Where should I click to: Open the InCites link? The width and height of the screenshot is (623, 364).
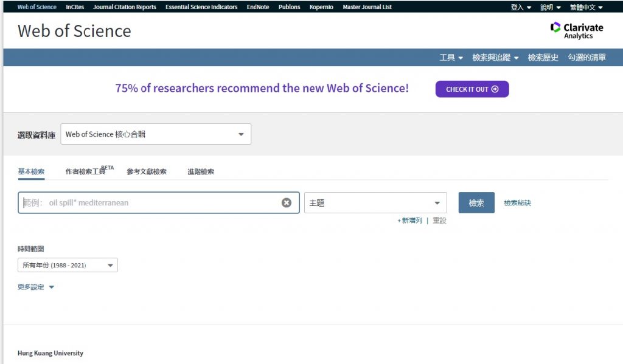[75, 7]
